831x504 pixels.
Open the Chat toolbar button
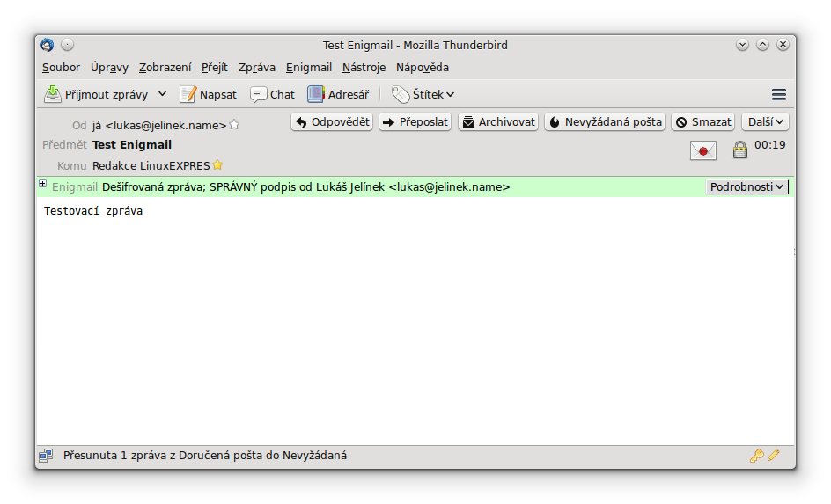point(272,94)
